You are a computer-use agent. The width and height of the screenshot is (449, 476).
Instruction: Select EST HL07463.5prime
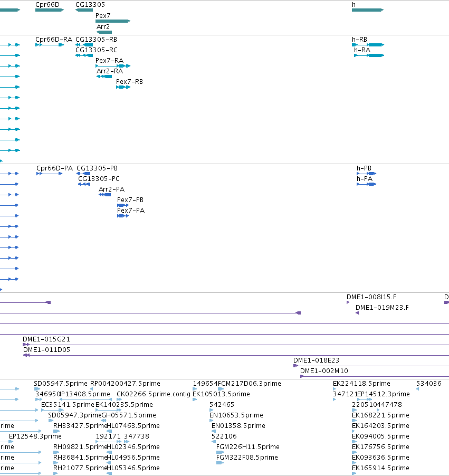109,431
